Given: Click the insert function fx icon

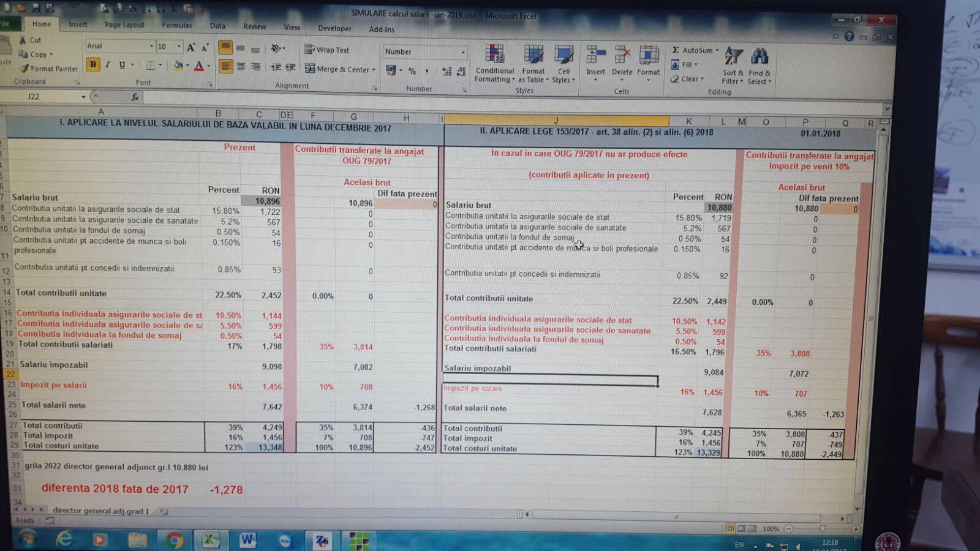Looking at the screenshot, I should (x=135, y=97).
